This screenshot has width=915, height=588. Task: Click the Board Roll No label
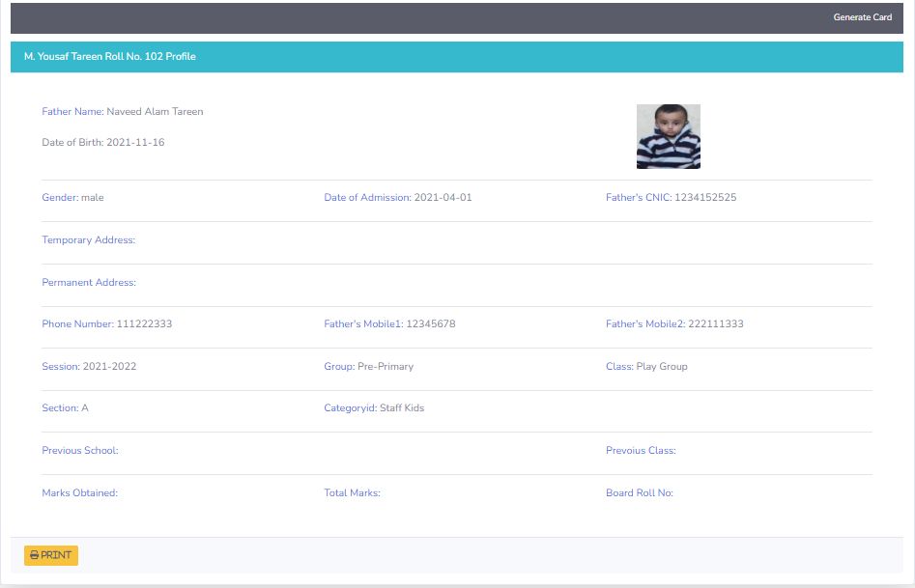point(640,493)
